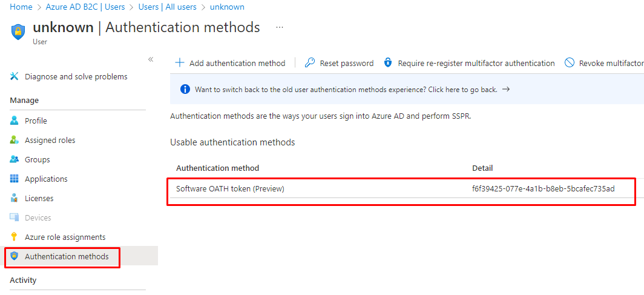The height and width of the screenshot is (295, 644).
Task: Click Revoke multifactor authentication sessions
Action: [x=604, y=63]
